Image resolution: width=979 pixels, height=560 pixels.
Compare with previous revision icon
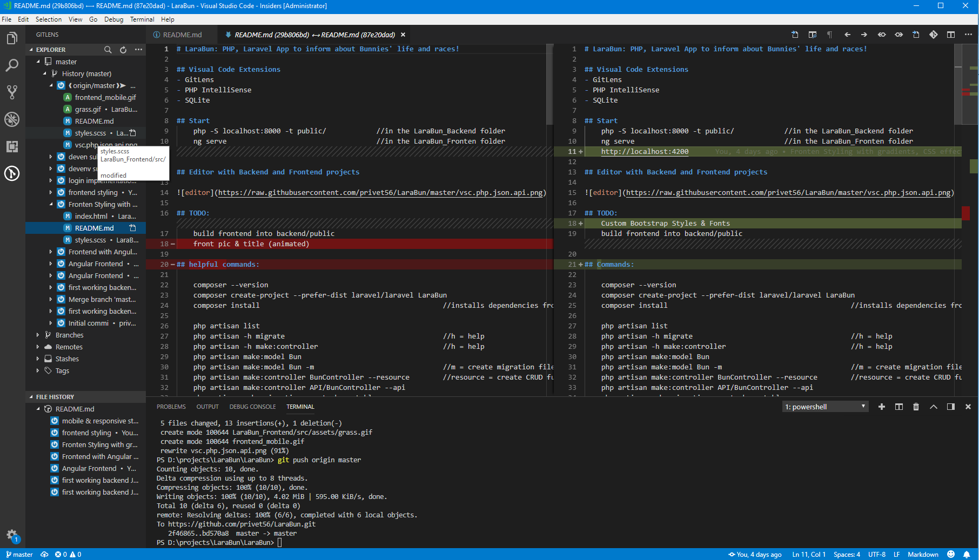point(882,35)
